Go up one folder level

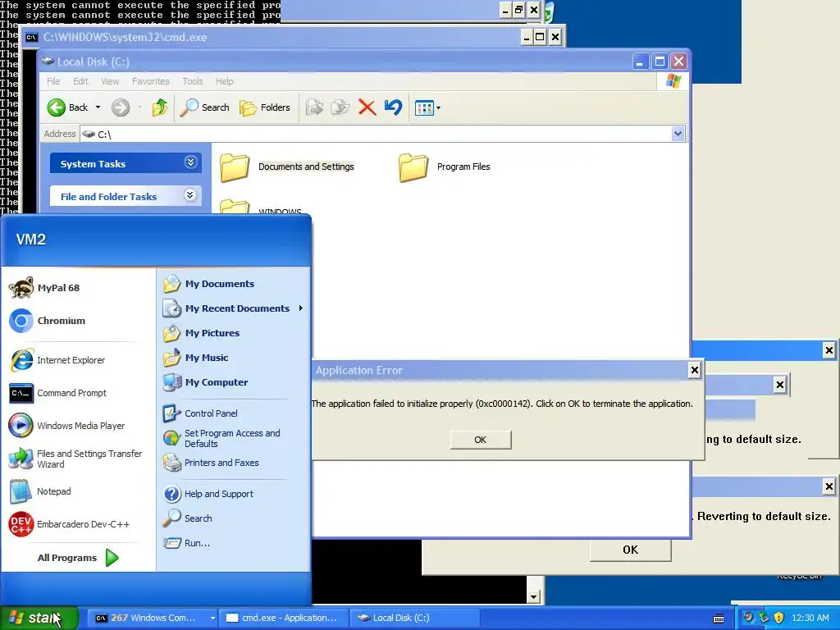[x=160, y=107]
